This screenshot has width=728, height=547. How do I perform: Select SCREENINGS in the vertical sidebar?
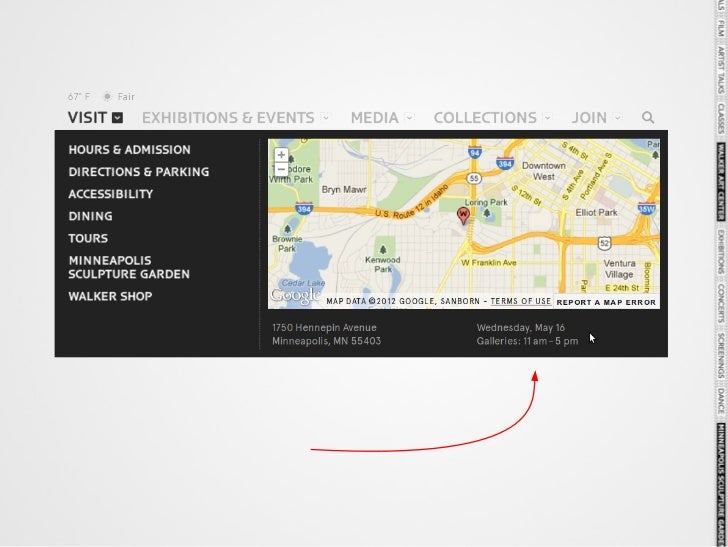[x=721, y=356]
